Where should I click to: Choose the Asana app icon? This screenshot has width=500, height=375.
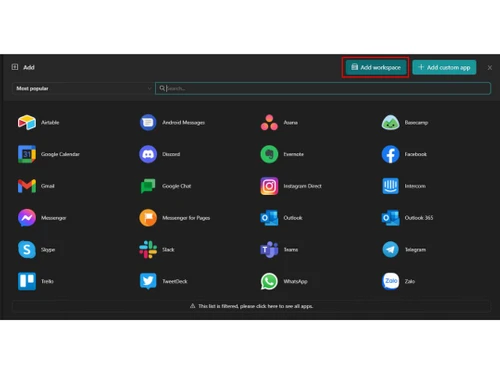269,122
